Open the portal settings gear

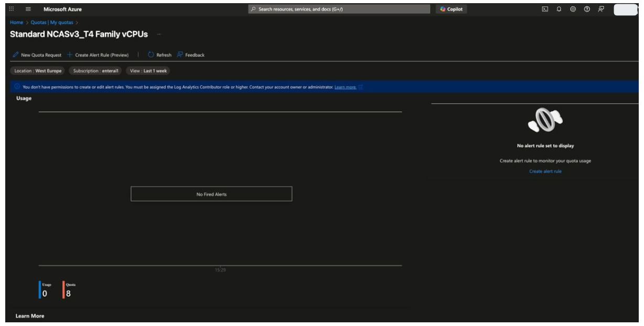click(573, 9)
